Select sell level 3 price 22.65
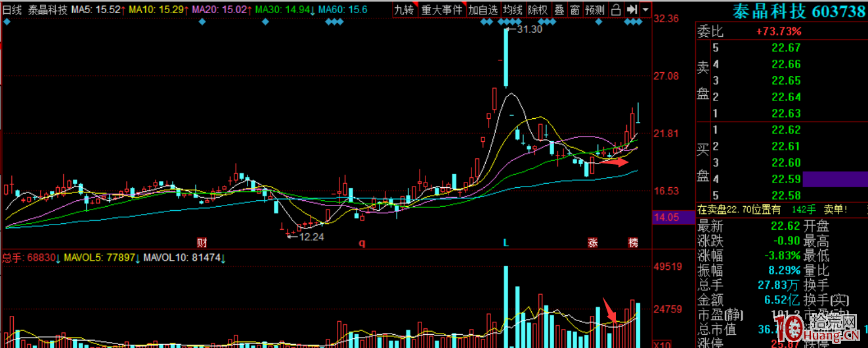This screenshot has height=348, width=868. (786, 81)
